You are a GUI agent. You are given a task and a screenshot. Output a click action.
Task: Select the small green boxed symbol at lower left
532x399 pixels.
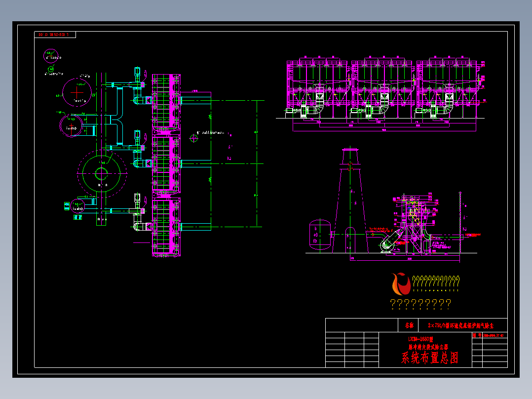77,217
